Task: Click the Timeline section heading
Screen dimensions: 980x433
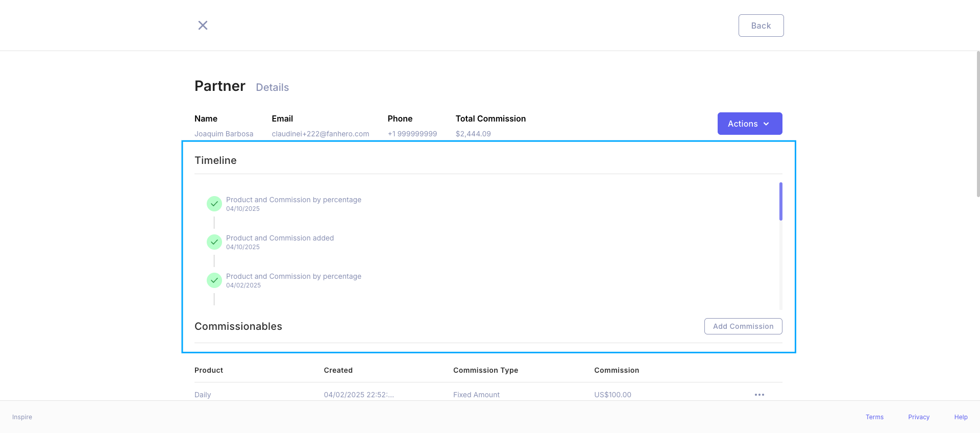Action: [215, 160]
